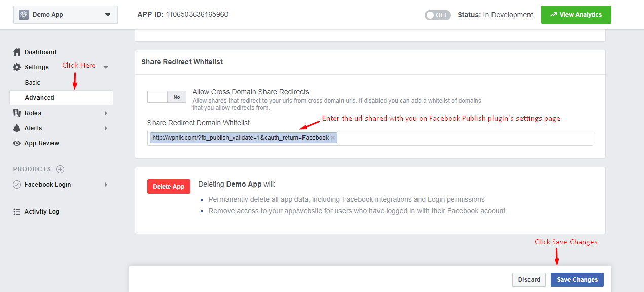
Task: Click the App Review eye icon
Action: coord(17,143)
